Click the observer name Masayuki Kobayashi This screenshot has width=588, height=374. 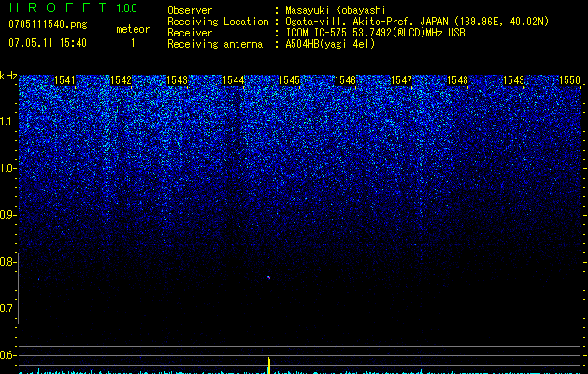tap(336, 10)
